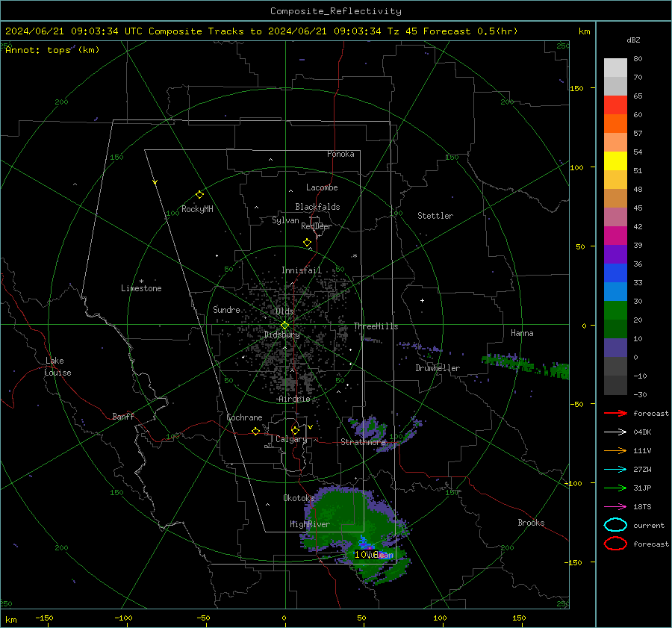The image size is (672, 628).
Task: Select the orange 57-60 dBZ swatch
Action: [x=615, y=124]
